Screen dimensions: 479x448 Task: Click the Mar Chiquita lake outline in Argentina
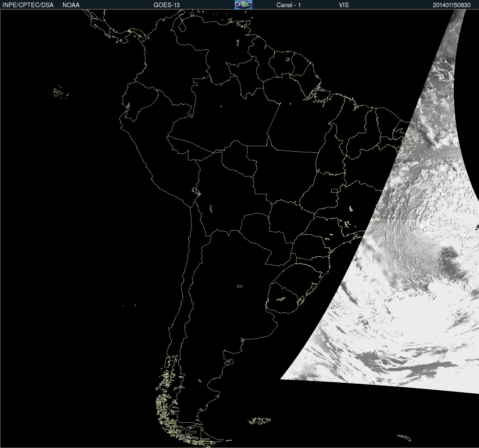[x=239, y=286]
